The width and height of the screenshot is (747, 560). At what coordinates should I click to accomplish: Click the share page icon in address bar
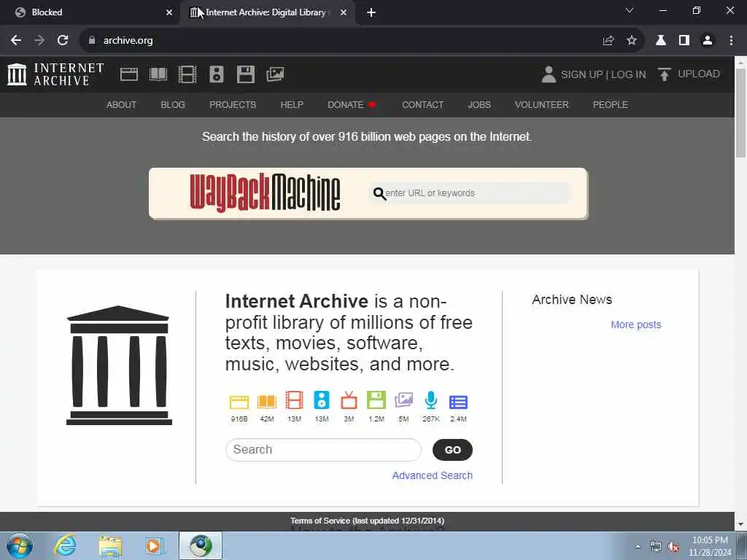608,41
